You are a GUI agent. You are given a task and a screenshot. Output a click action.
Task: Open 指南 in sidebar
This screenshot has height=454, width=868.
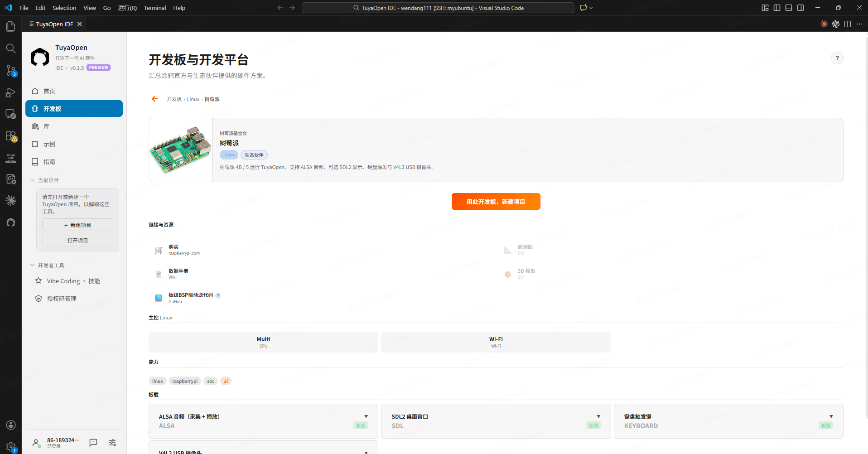tap(74, 162)
